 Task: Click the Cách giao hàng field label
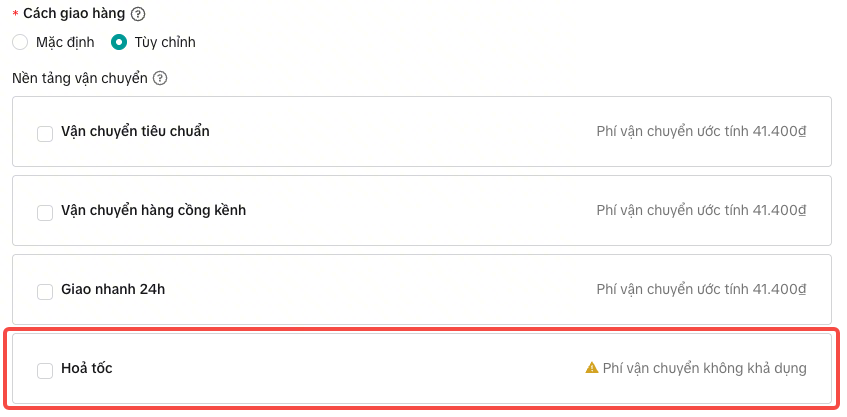pos(74,14)
